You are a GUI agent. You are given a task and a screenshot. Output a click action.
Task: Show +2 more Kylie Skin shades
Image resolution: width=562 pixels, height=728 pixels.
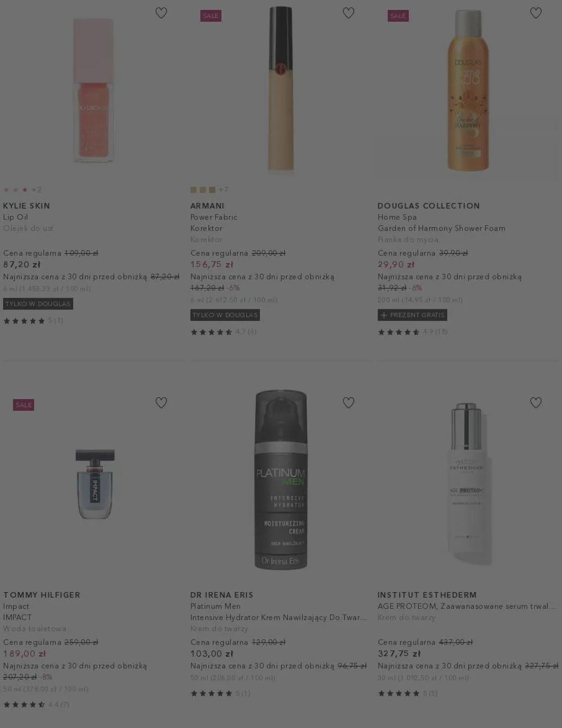click(36, 190)
